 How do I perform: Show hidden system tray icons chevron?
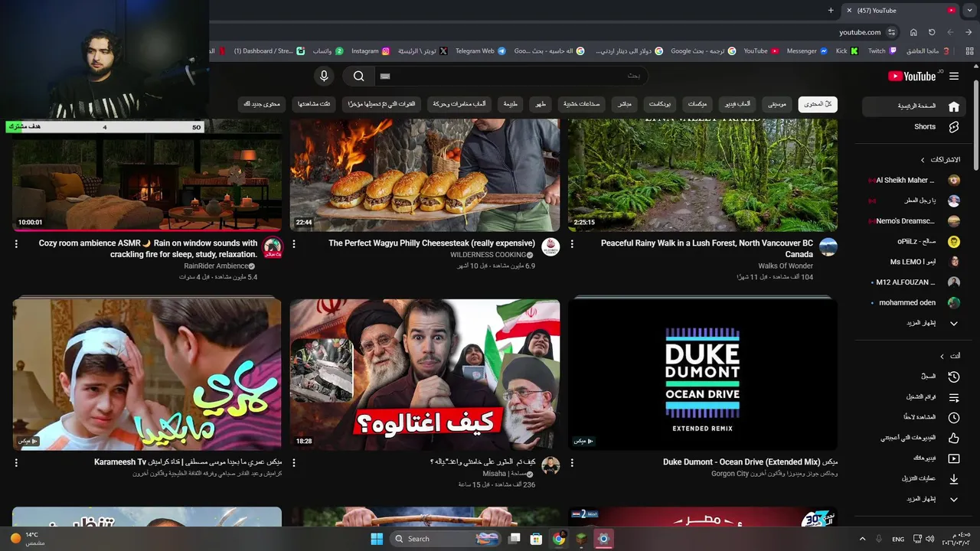[862, 539]
